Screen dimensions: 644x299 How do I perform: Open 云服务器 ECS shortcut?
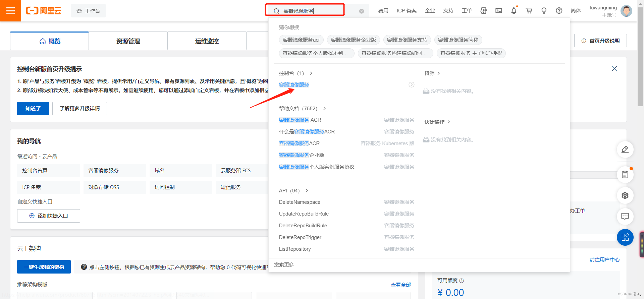[242, 171]
